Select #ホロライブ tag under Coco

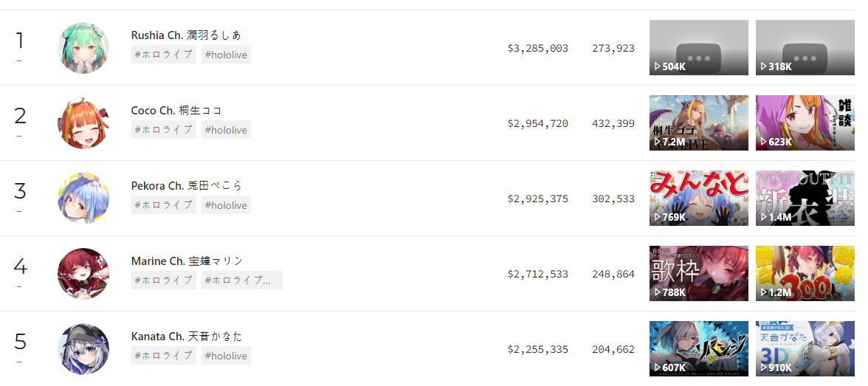pos(163,130)
